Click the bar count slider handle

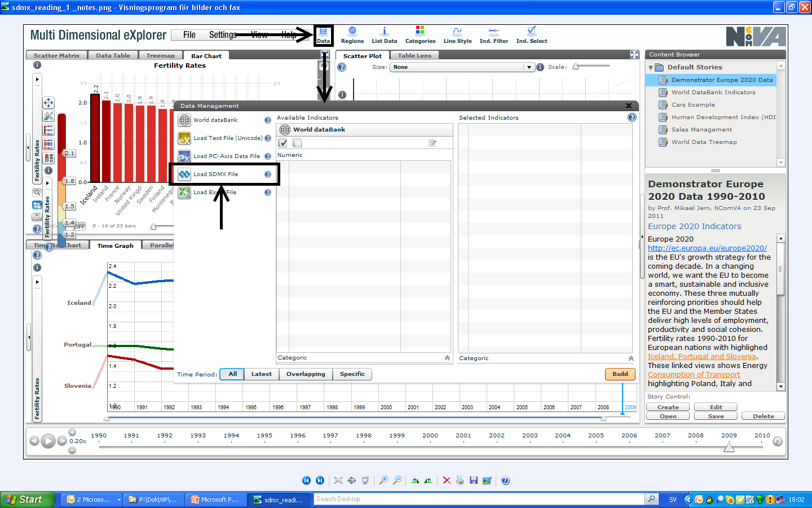pos(153,226)
